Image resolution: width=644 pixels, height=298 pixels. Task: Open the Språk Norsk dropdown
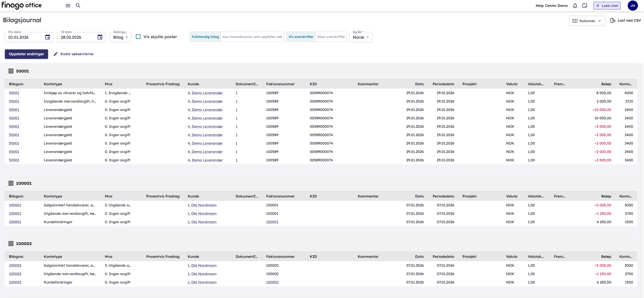coord(361,37)
